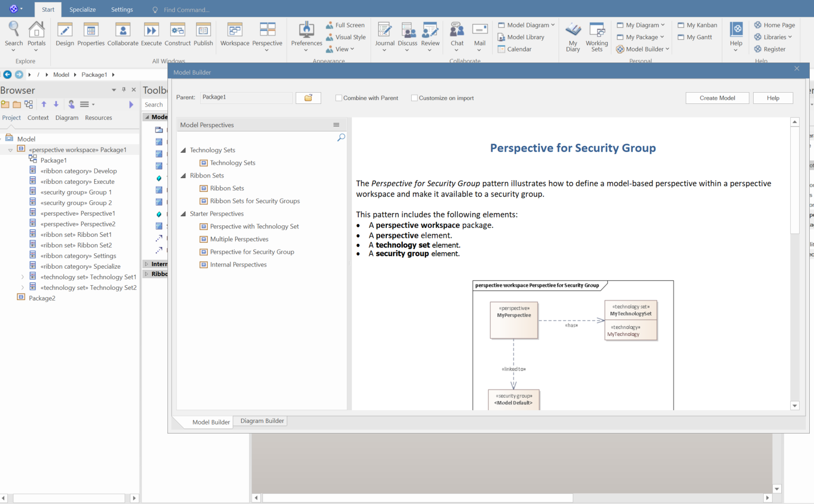The height and width of the screenshot is (504, 814).
Task: Open the Model Library
Action: click(521, 37)
